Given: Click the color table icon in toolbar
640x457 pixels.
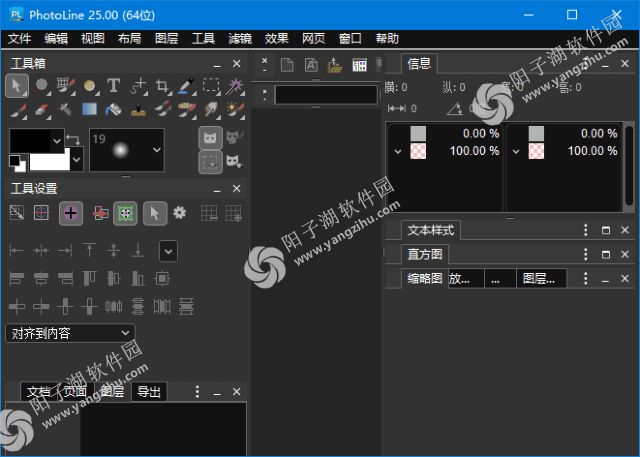Looking at the screenshot, I should point(360,65).
